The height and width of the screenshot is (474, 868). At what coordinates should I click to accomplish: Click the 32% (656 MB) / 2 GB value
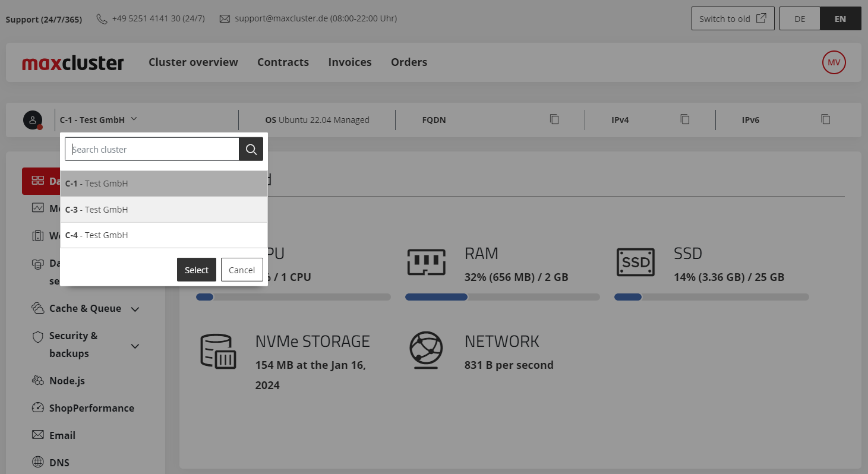[516, 277]
